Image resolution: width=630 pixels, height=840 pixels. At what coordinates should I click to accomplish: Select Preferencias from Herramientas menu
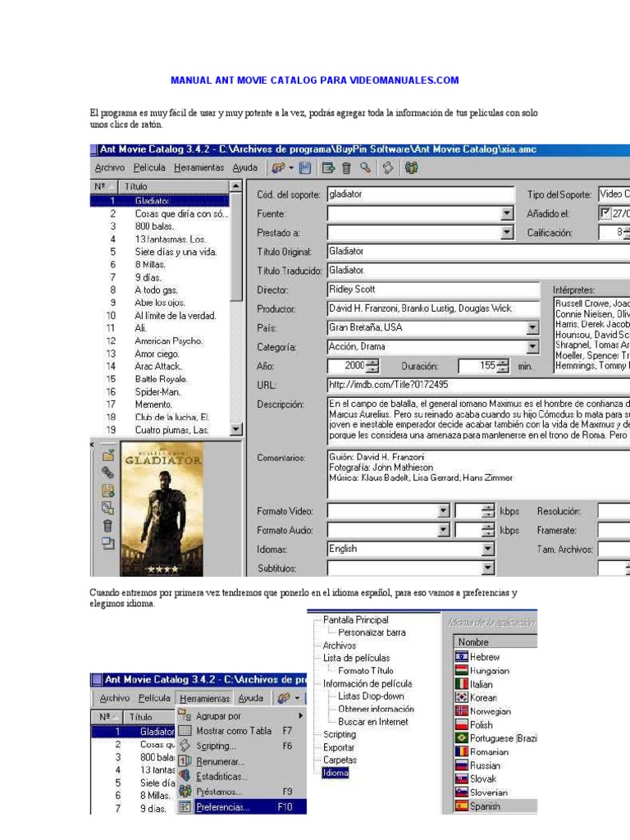223,807
